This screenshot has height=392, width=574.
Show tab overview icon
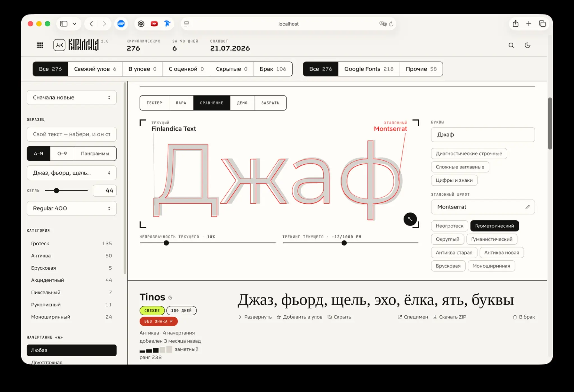tap(542, 24)
